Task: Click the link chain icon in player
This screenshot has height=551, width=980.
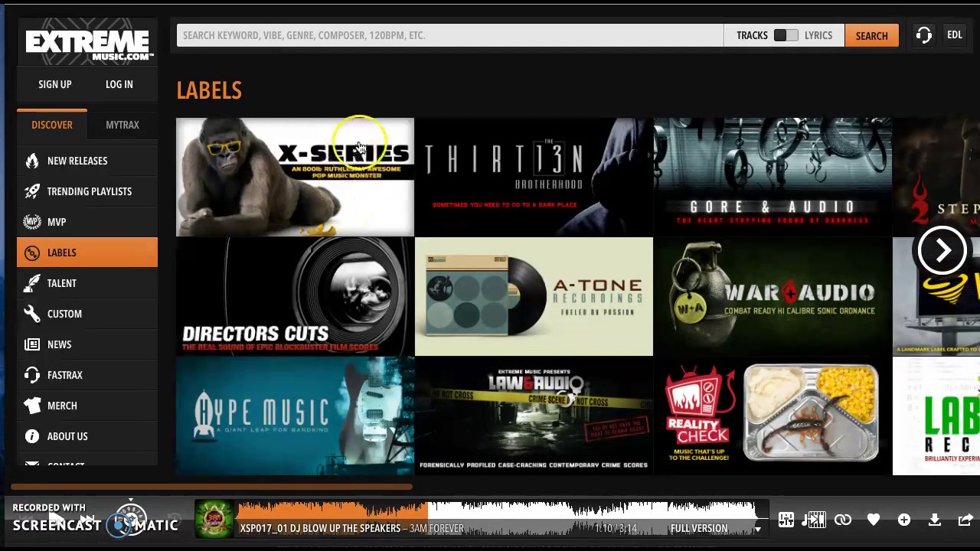Action: click(x=843, y=520)
